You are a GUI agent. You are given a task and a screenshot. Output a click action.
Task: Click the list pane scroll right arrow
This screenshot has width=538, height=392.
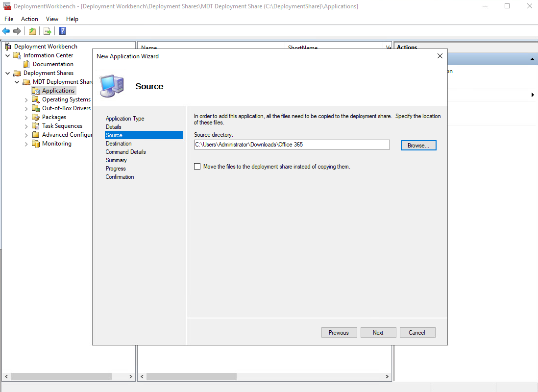click(387, 376)
